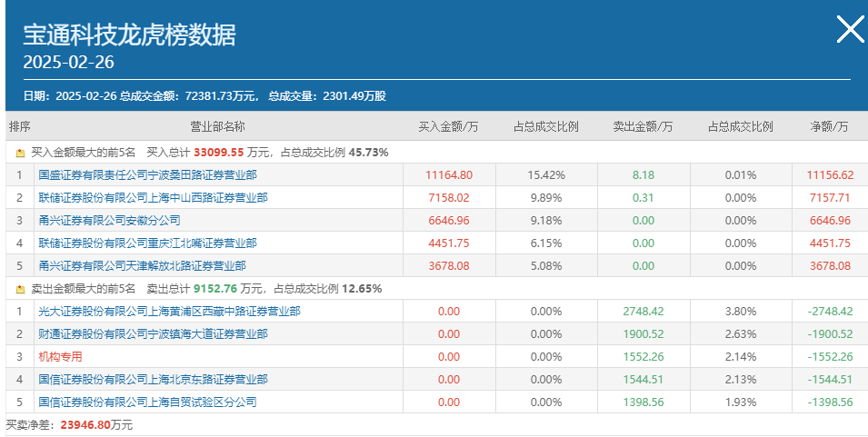Open 联储证券重庆江北嘴证券营业部 link
The width and height of the screenshot is (868, 437).
(148, 243)
